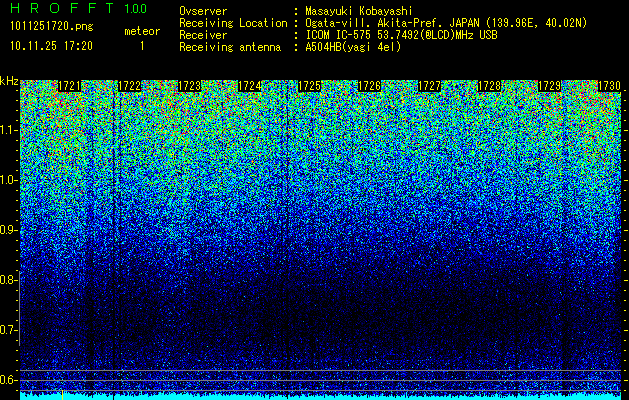Screen dimensions: 629x400
Task: Select the 1721 time marker
Action: [69, 86]
